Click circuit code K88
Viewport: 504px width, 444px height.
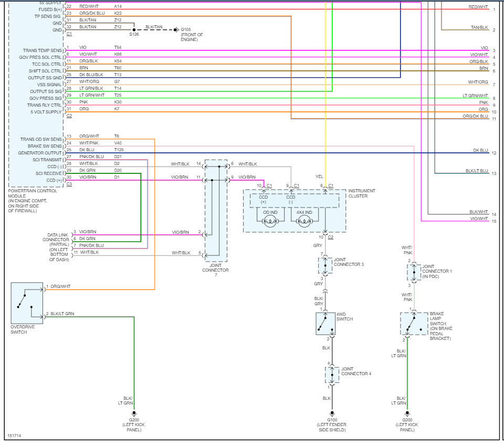click(x=118, y=54)
